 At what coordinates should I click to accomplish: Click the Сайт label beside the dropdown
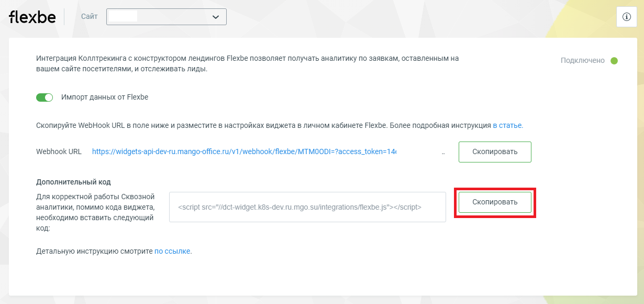pos(90,17)
